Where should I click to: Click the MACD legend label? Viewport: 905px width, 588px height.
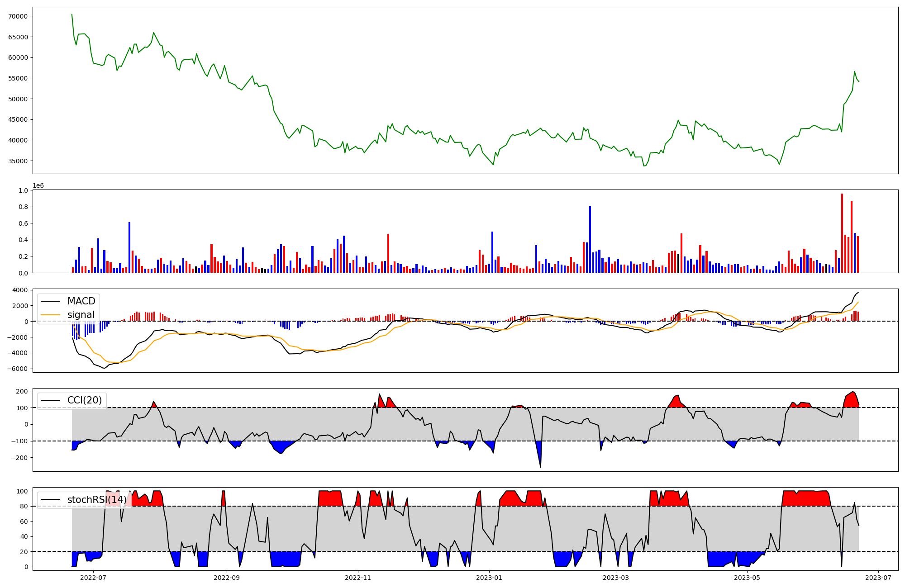click(81, 301)
